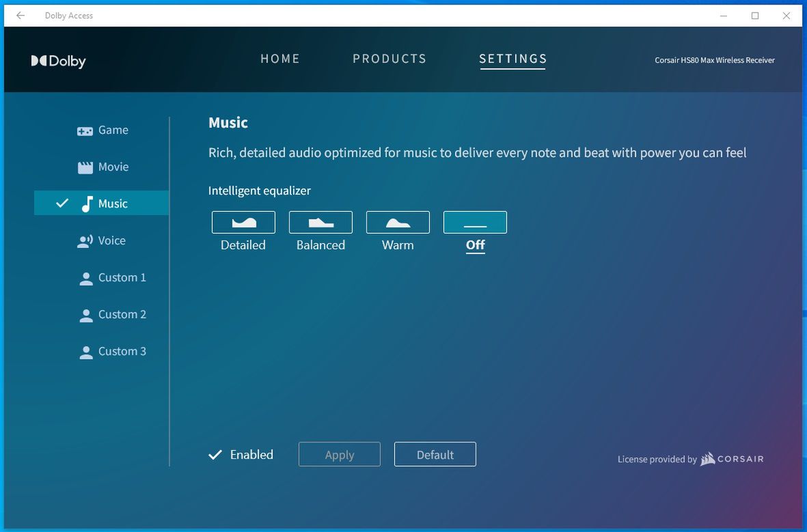
Task: Click the Music heading text
Action: coord(228,123)
